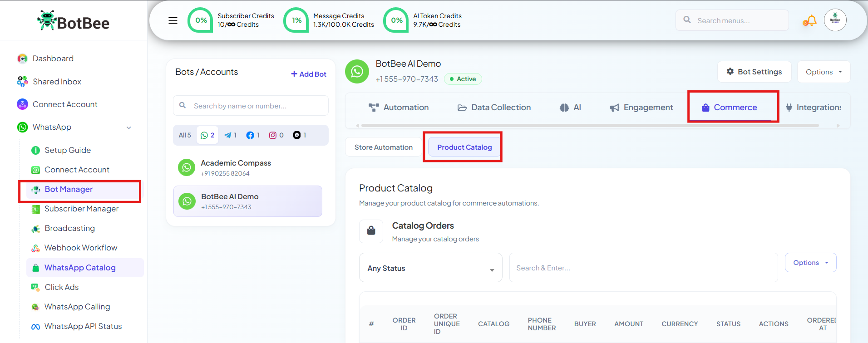Click the Message Credits progress circle
Screen dimensions: 868x343
tap(296, 20)
